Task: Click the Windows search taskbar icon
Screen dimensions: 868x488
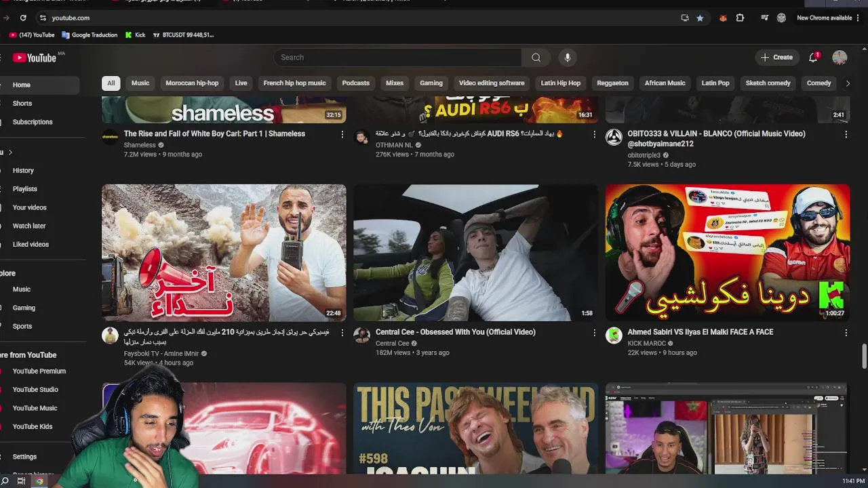Action: coord(5,481)
